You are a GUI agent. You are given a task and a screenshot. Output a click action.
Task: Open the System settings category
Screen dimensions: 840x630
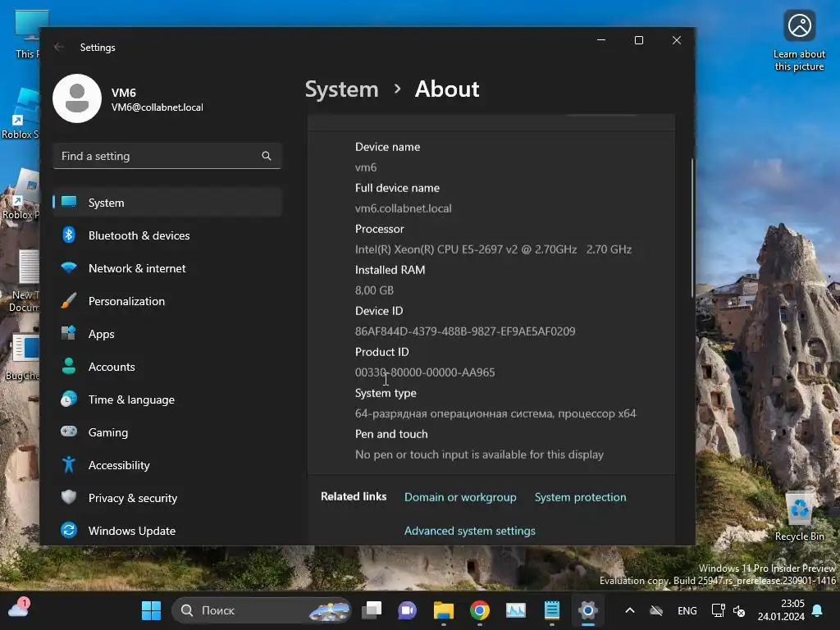tap(167, 203)
